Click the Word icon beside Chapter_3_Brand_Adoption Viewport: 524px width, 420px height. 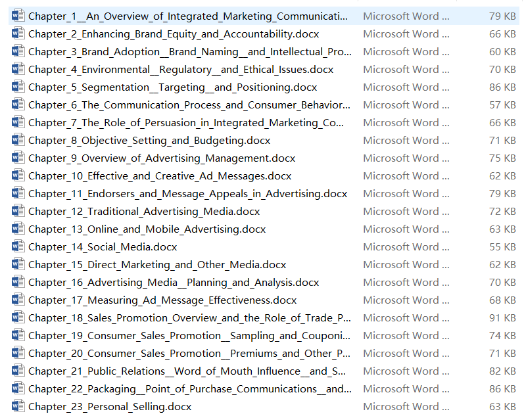pos(18,51)
